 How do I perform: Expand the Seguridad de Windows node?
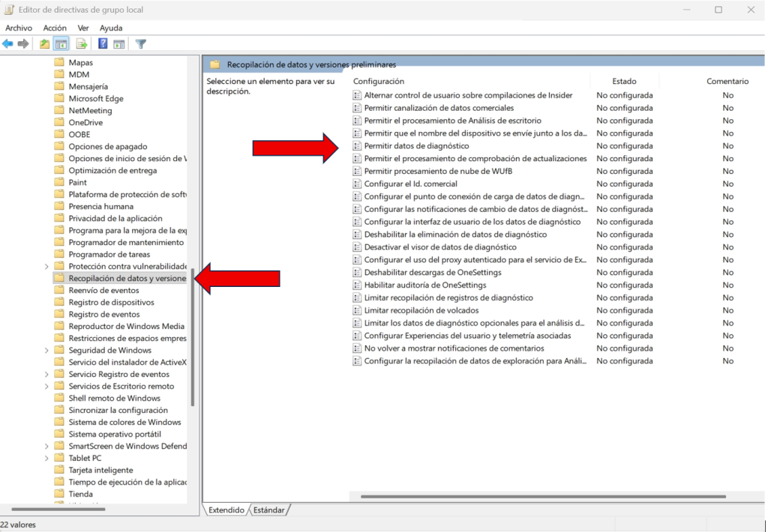[46, 350]
